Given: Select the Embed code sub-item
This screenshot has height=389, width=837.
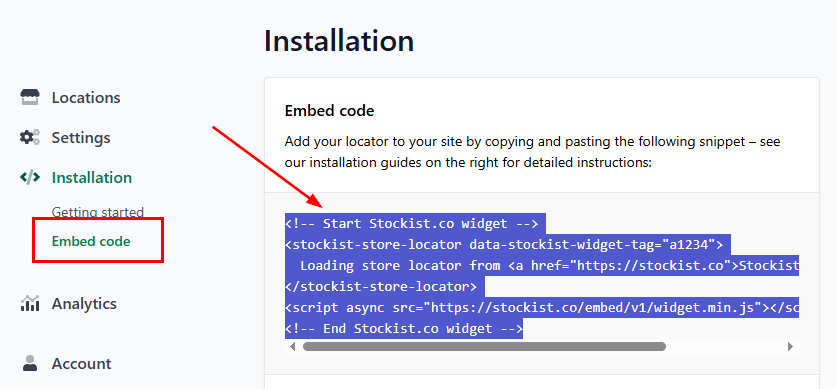Looking at the screenshot, I should point(91,241).
